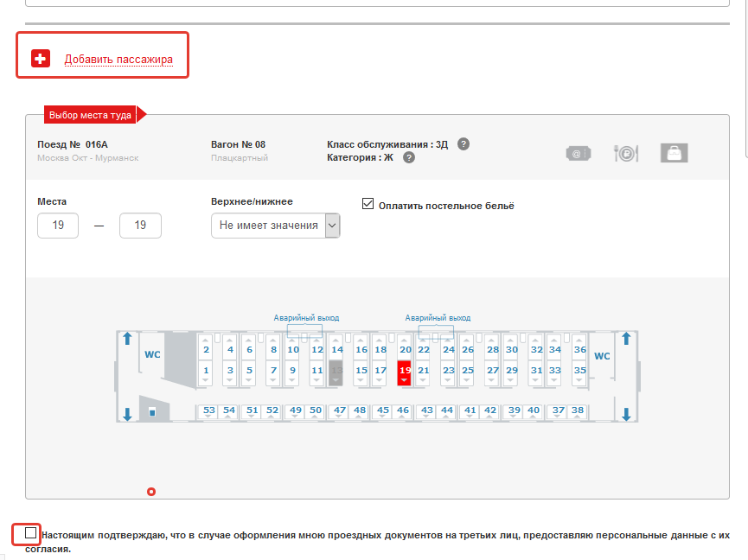Click the right Аварийный выход label
The width and height of the screenshot is (748, 560).
tap(438, 318)
